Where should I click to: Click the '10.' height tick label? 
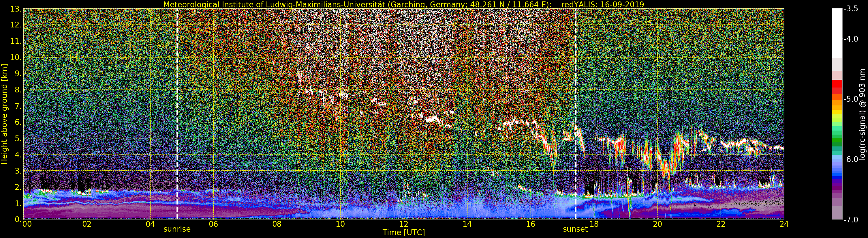coord(16,57)
